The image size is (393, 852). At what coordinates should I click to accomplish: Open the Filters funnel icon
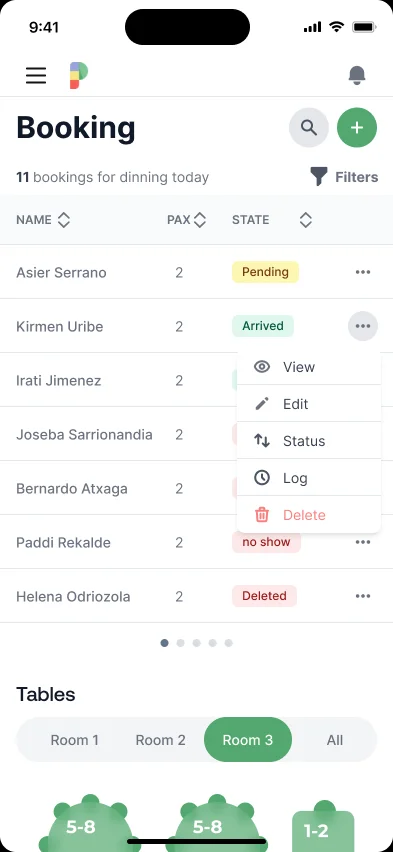(319, 177)
